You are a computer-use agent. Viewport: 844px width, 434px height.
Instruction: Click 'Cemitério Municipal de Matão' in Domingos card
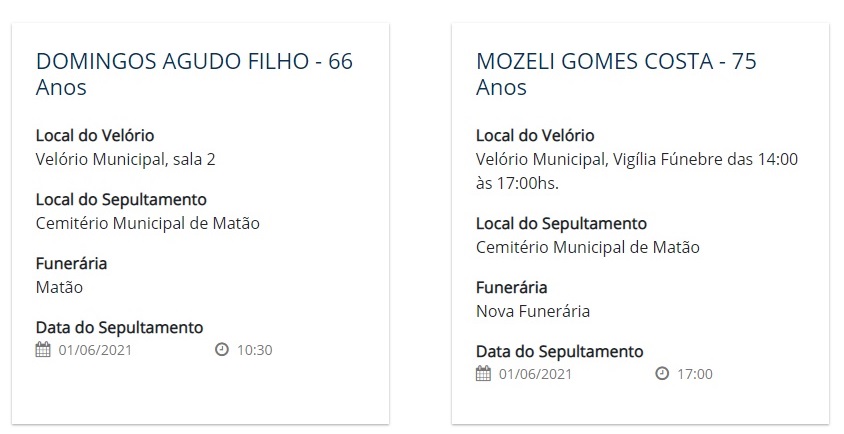[147, 223]
